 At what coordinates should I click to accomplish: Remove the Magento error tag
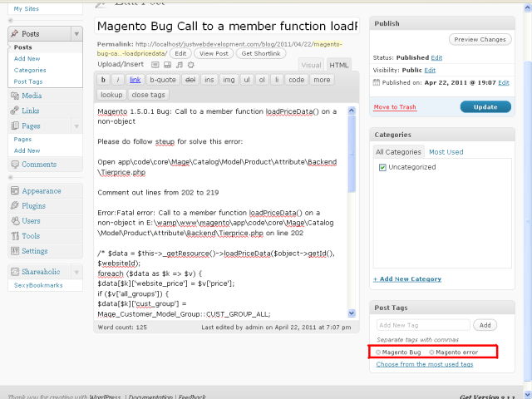click(x=431, y=352)
